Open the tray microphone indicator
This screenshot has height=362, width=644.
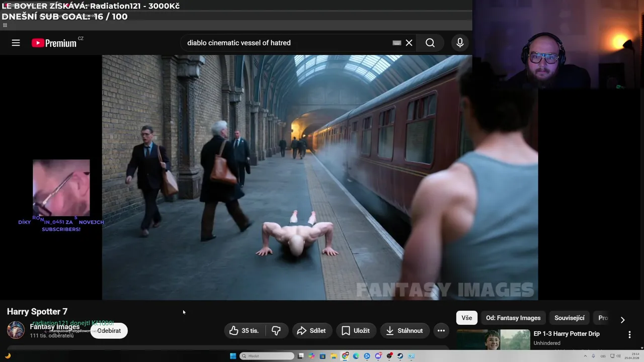click(x=593, y=356)
